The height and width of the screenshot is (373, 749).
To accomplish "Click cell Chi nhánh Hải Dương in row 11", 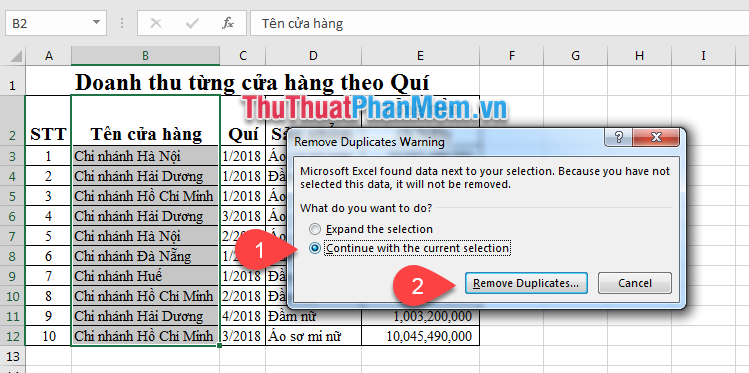I will [x=146, y=316].
